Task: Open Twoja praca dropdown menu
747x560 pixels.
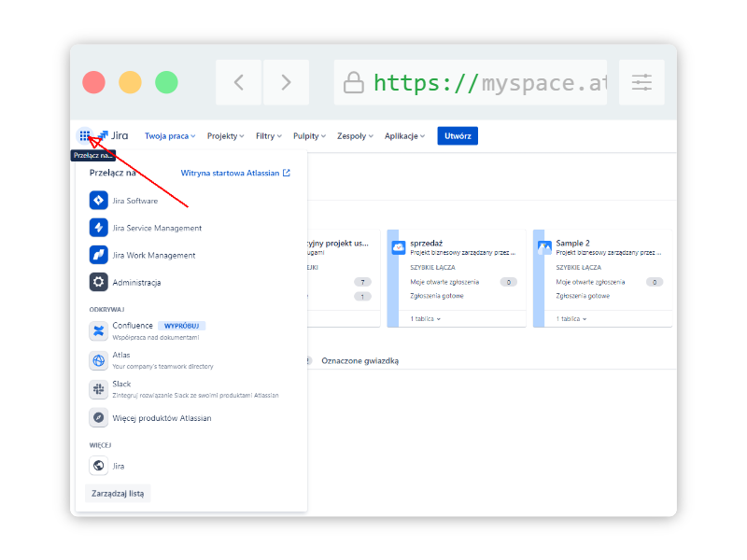Action: (x=170, y=136)
